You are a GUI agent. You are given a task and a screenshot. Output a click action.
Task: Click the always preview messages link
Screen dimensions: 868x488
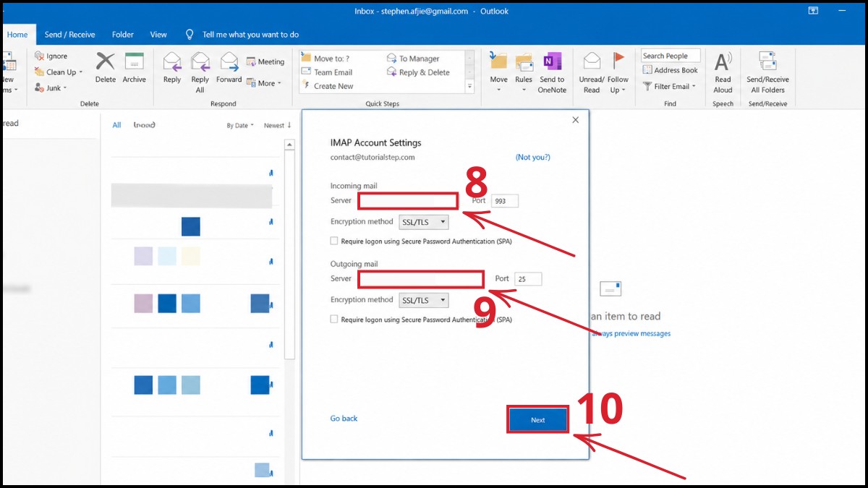(x=631, y=333)
